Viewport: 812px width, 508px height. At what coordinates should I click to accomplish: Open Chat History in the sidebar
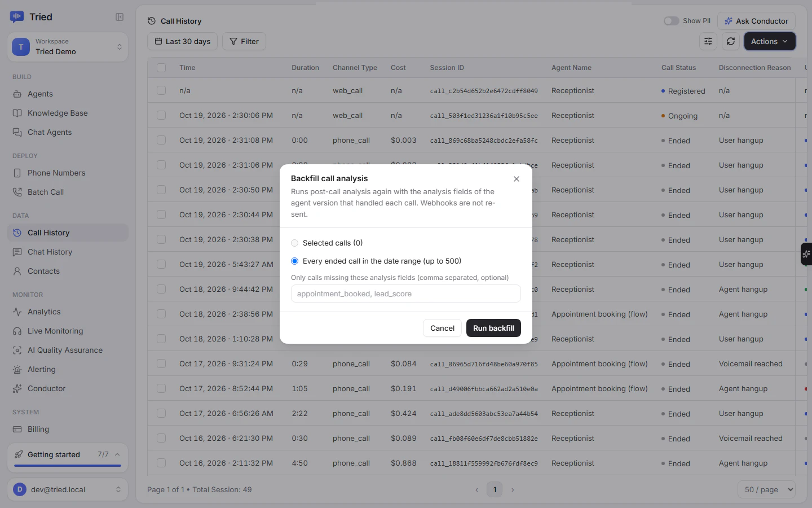coord(68,252)
